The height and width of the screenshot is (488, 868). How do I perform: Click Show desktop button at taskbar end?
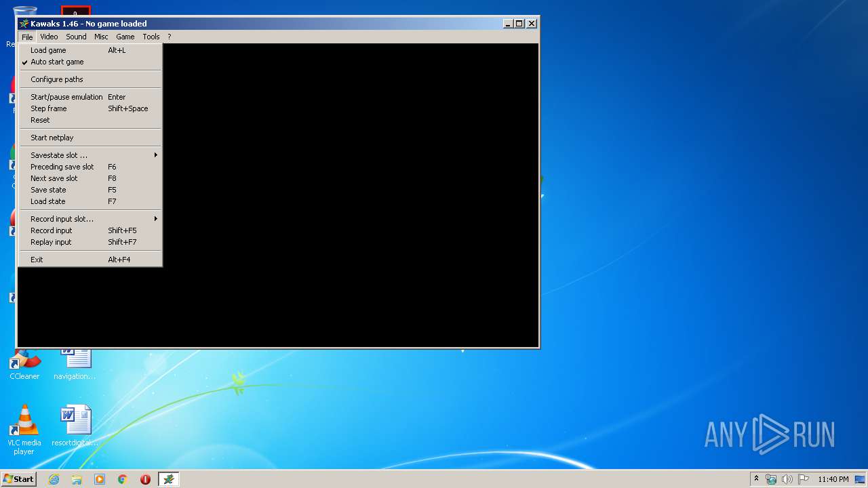point(860,479)
